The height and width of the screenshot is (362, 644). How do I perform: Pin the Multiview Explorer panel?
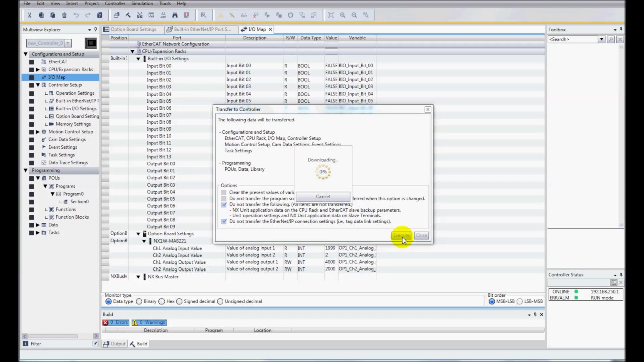(95, 30)
